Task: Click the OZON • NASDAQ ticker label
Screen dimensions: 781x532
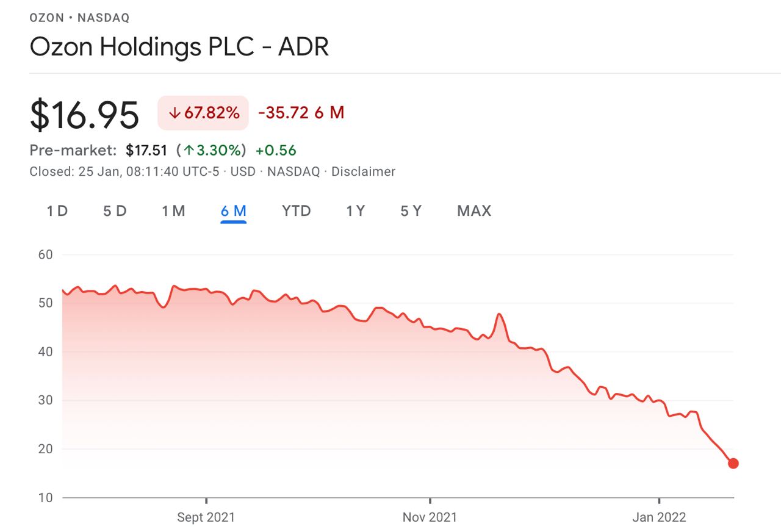Action: coord(79,18)
